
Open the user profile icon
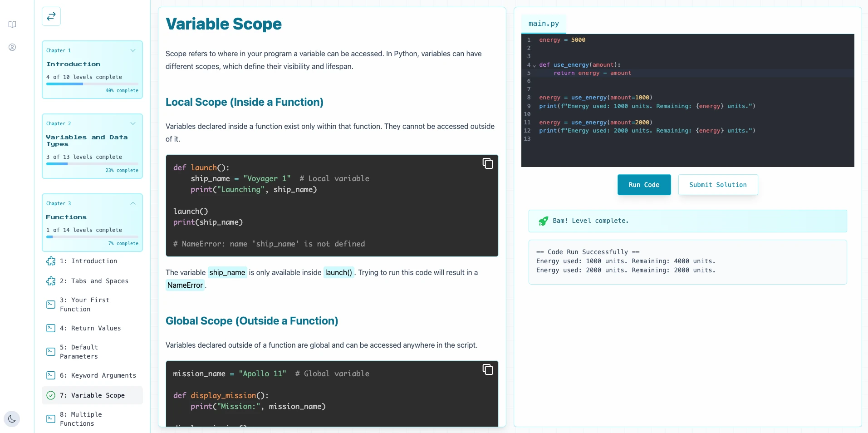tap(12, 47)
